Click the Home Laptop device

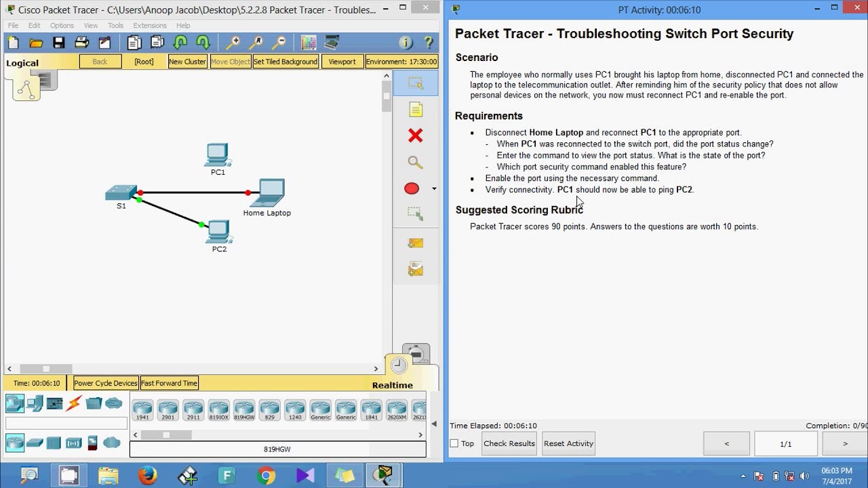tap(267, 193)
